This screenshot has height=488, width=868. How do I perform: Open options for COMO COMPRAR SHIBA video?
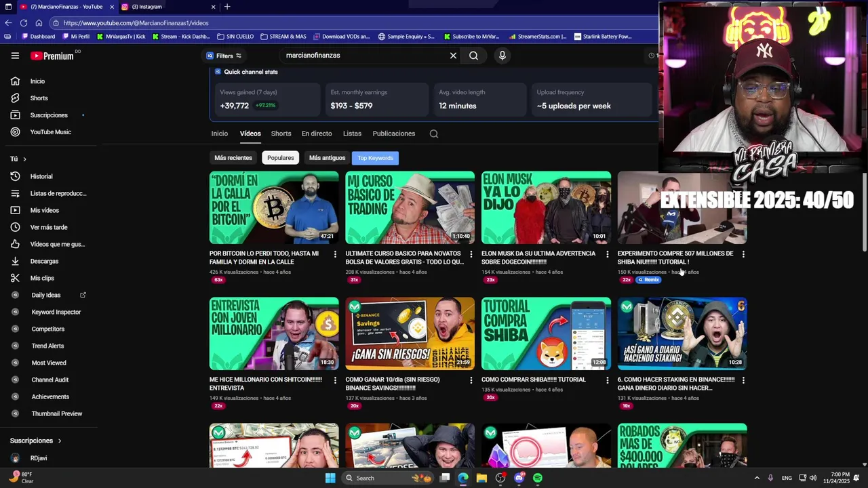607,380
